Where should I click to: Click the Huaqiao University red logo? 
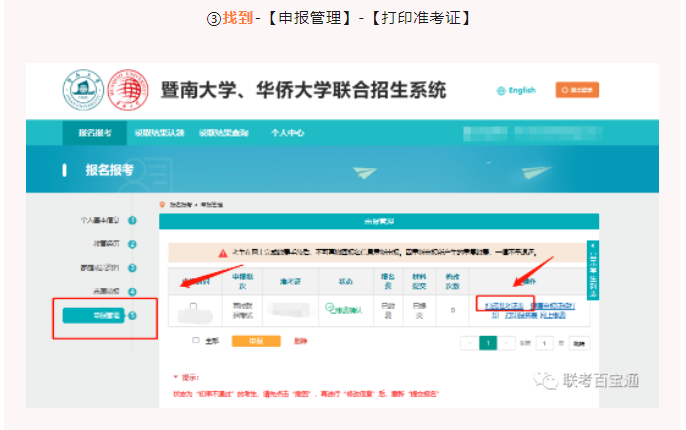pyautogui.click(x=126, y=89)
